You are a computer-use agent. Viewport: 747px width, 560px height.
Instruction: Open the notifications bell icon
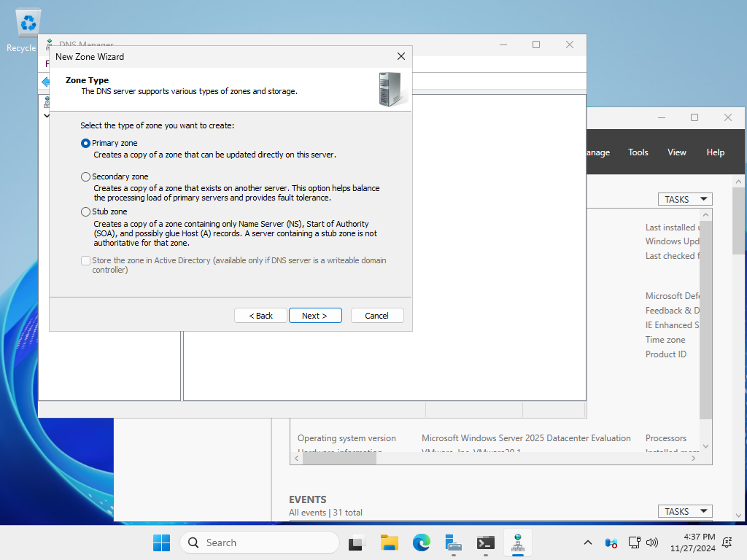pyautogui.click(x=727, y=542)
